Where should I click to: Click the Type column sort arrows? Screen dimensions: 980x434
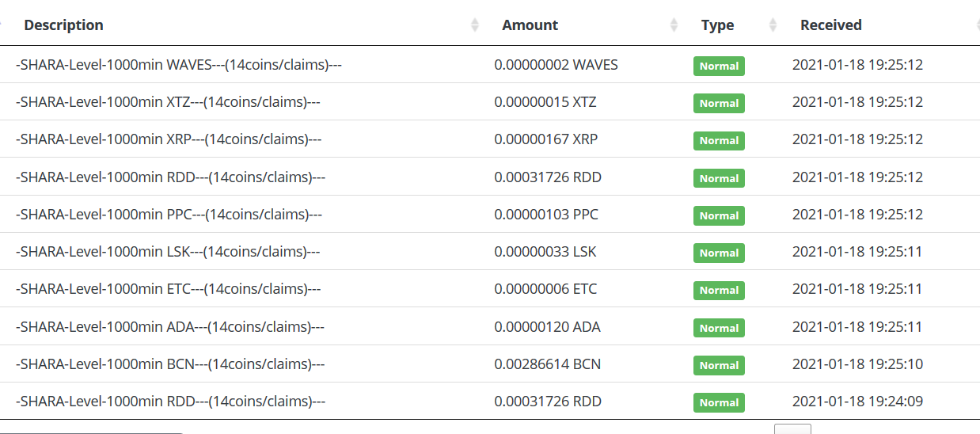[773, 25]
